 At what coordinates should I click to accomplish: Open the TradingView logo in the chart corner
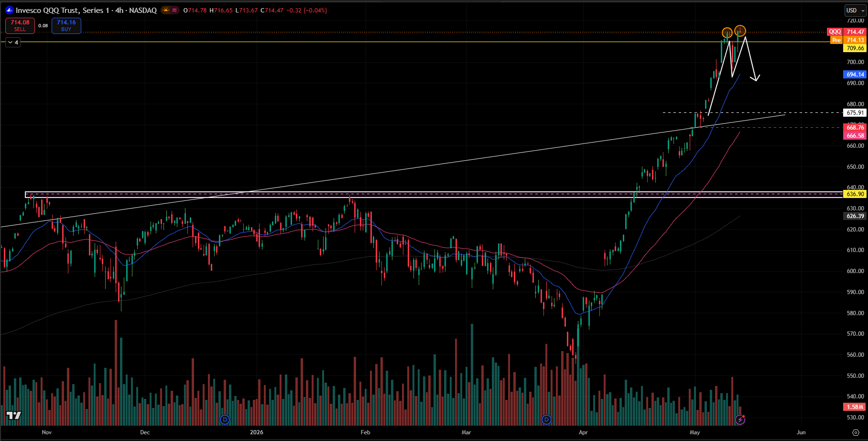click(14, 415)
